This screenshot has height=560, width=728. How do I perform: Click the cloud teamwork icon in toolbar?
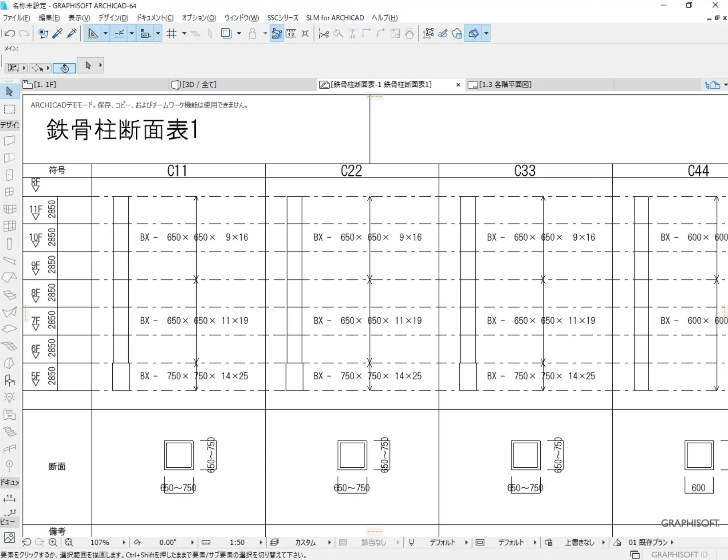point(457,33)
